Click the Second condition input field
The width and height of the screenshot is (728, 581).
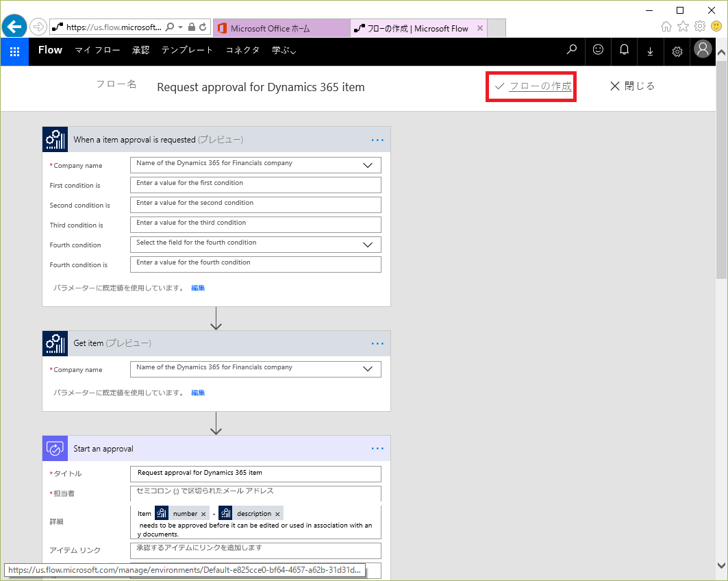tap(256, 205)
